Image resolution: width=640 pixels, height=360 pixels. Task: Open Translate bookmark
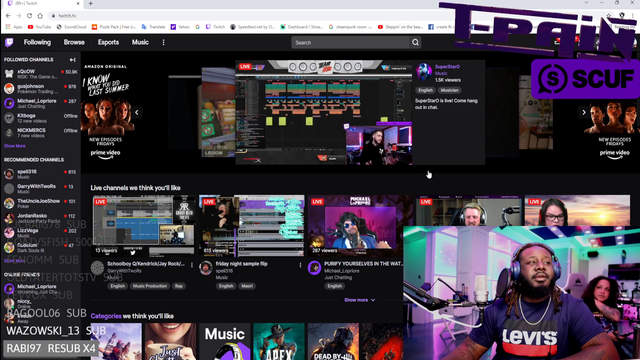[153, 27]
